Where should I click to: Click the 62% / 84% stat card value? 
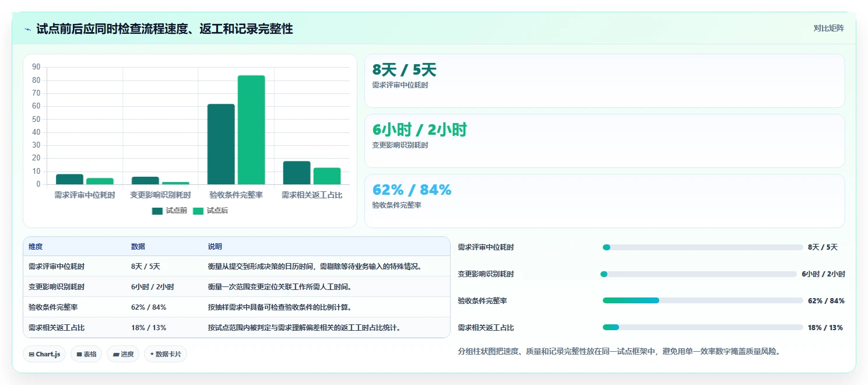[x=412, y=190]
